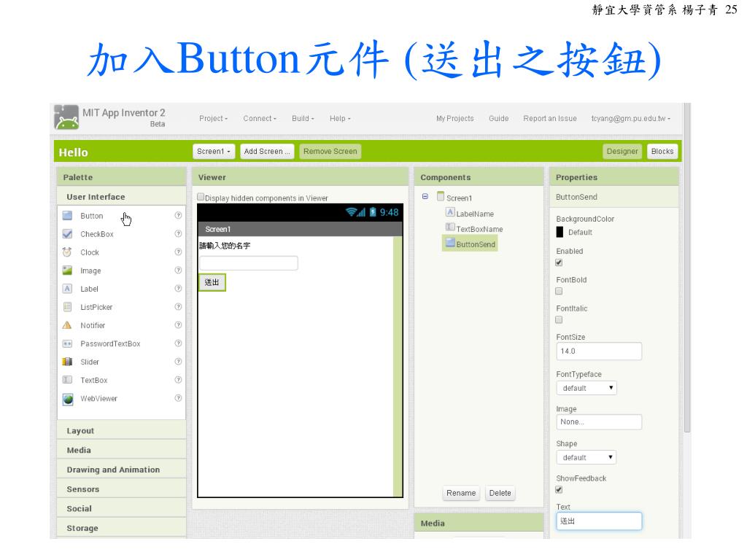Viewport: 747px width, 560px height.
Task: Select the Button palette icon
Action: coord(68,216)
